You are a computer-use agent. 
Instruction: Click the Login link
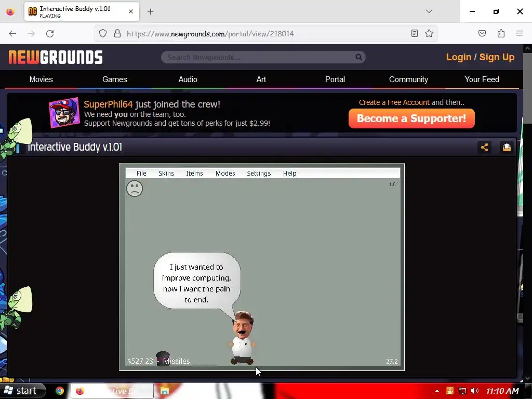[x=459, y=57]
